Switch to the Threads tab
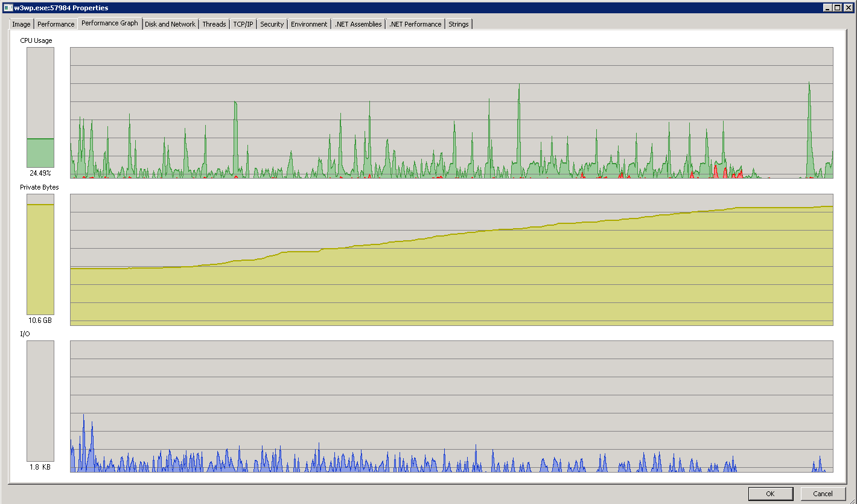Screen dimensions: 857x504 (214, 24)
